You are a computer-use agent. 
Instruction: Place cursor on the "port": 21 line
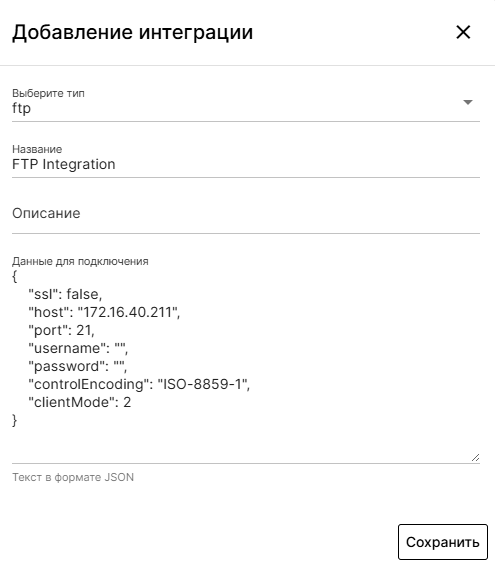coord(62,330)
